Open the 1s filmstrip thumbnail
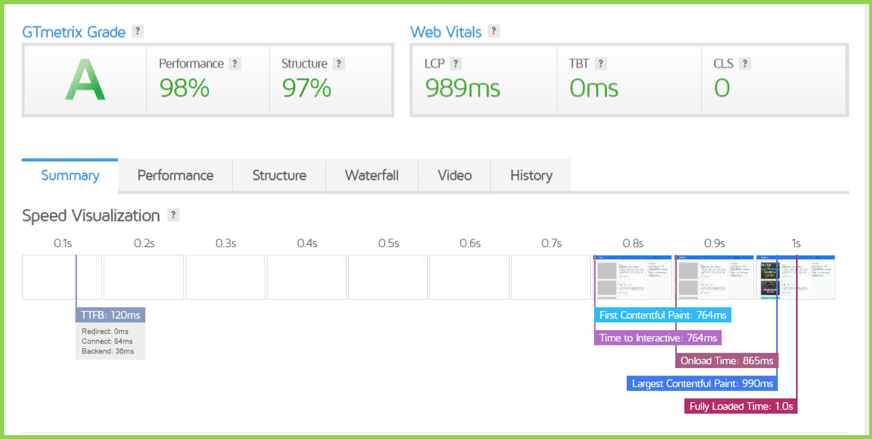The image size is (872, 439). tap(796, 277)
